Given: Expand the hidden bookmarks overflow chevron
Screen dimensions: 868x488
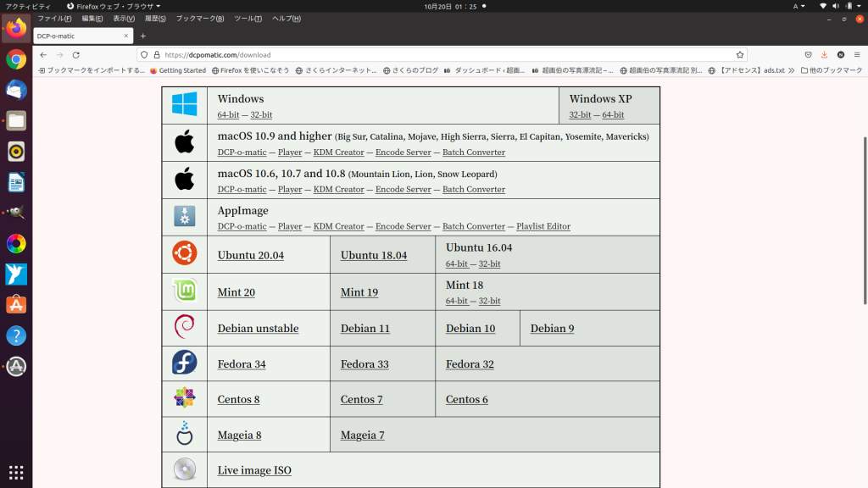Looking at the screenshot, I should click(x=791, y=70).
